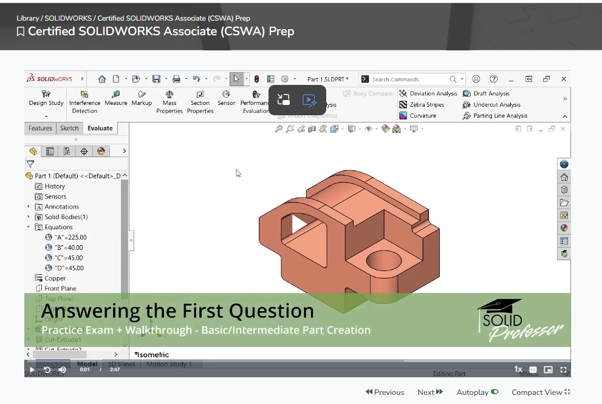The width and height of the screenshot is (602, 404).
Task: Click the Zoom to Fit icon
Action: 279,129
